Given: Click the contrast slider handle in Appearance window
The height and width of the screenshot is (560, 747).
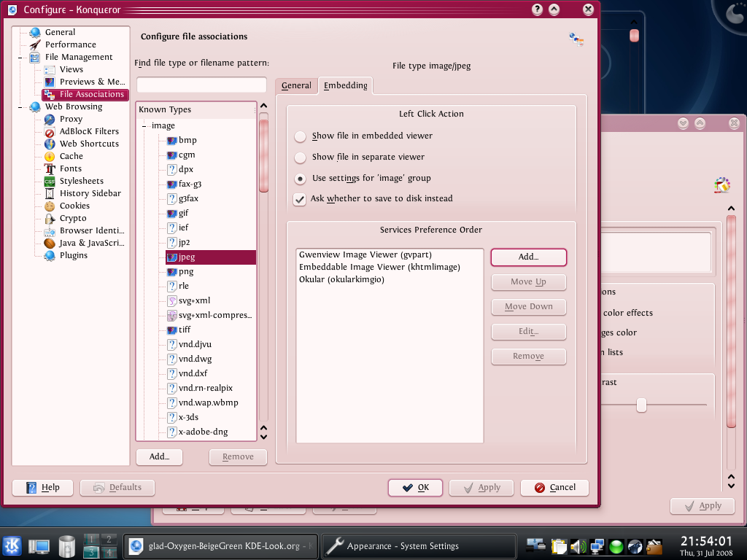Looking at the screenshot, I should tap(641, 405).
